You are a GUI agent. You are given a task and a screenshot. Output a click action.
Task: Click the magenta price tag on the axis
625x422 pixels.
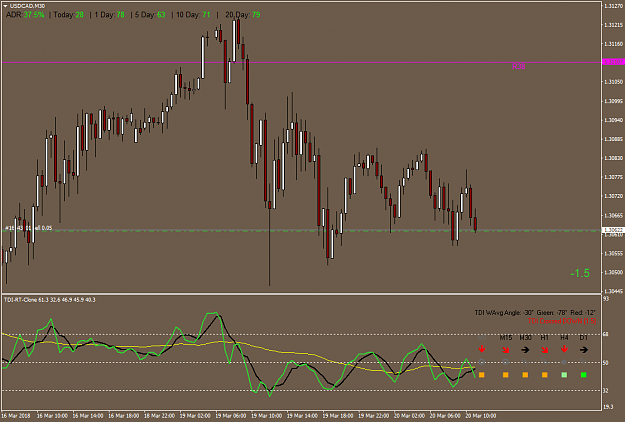coord(613,62)
